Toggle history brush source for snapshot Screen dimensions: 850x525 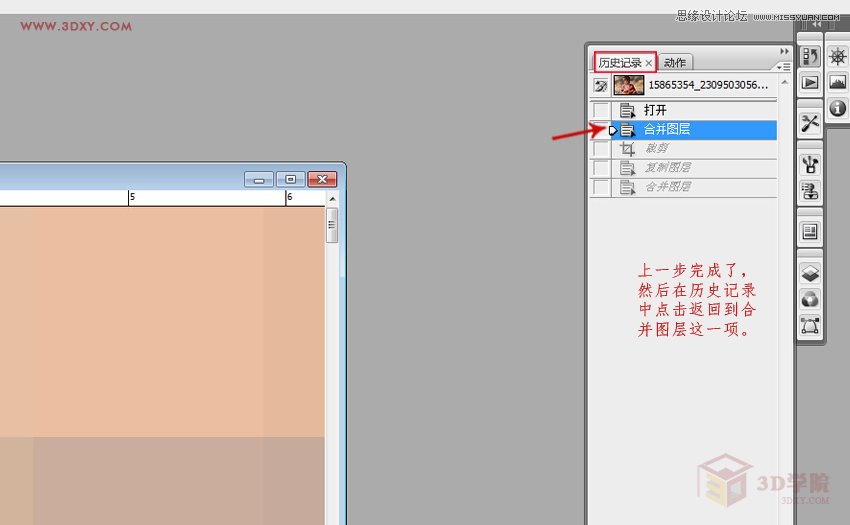tap(601, 85)
